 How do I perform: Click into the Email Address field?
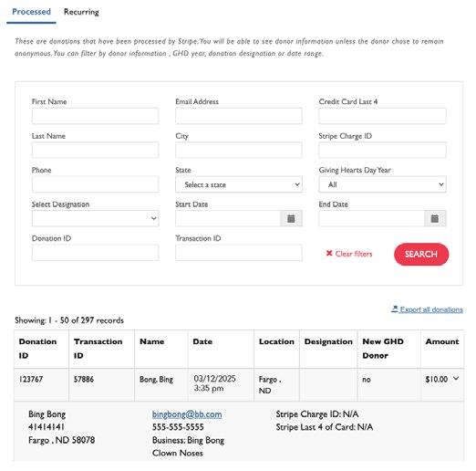tap(239, 116)
